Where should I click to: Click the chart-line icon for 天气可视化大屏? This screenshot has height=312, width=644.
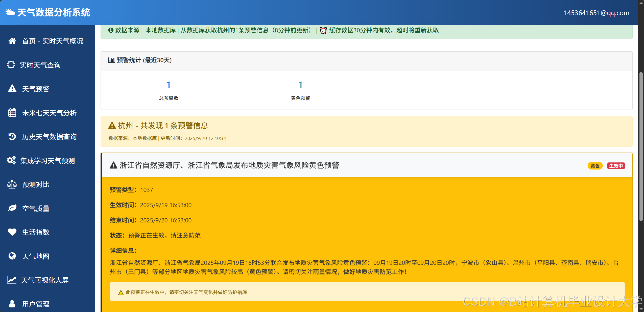click(x=12, y=280)
